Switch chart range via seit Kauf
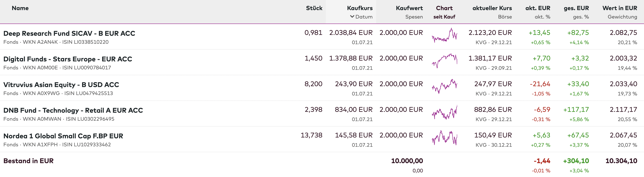 point(444,17)
